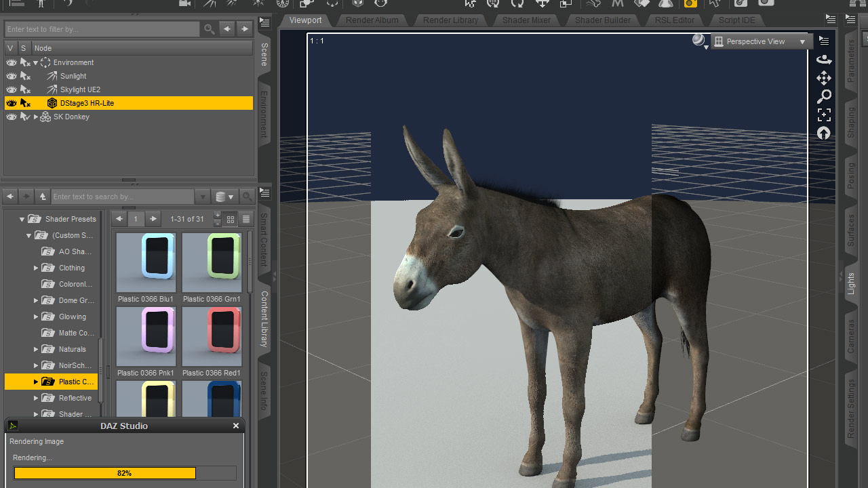Go up one folder in Content Library
This screenshot has height=488, width=868.
click(43, 197)
